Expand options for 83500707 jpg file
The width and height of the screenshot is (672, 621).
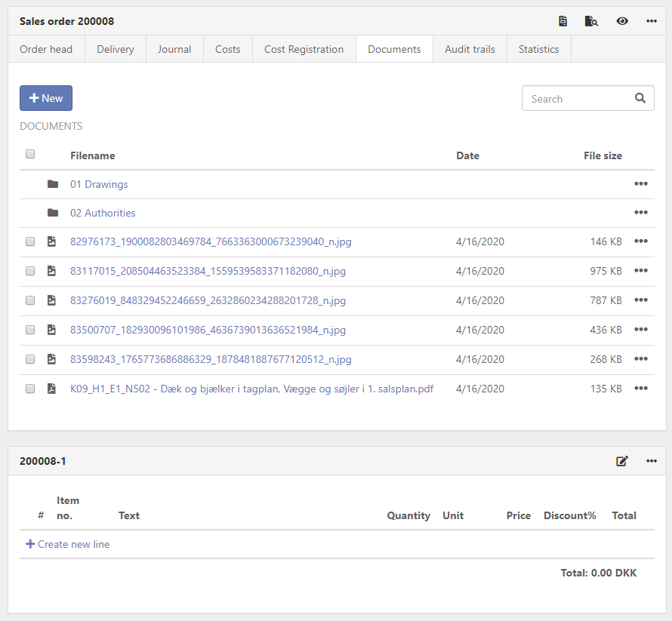[640, 330]
